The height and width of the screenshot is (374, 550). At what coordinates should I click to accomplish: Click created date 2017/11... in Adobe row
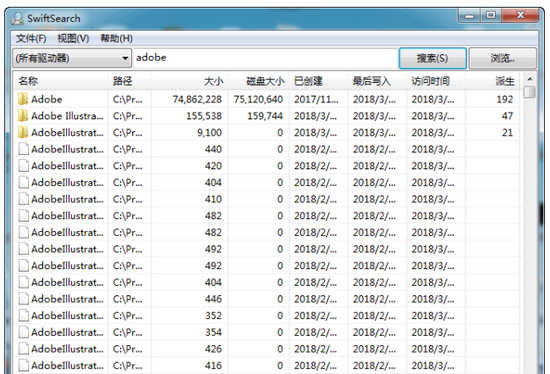pos(316,99)
